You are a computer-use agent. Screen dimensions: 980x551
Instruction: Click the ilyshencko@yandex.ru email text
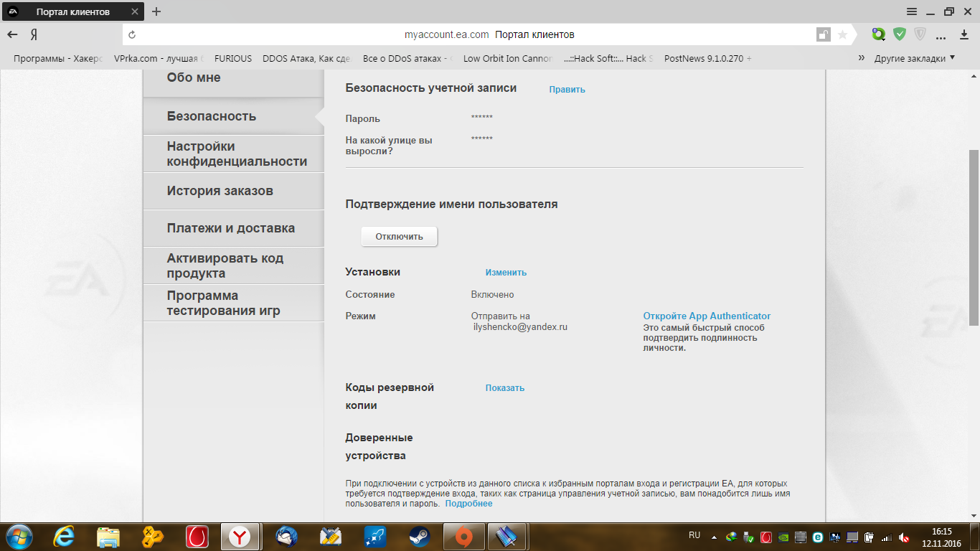coord(521,327)
